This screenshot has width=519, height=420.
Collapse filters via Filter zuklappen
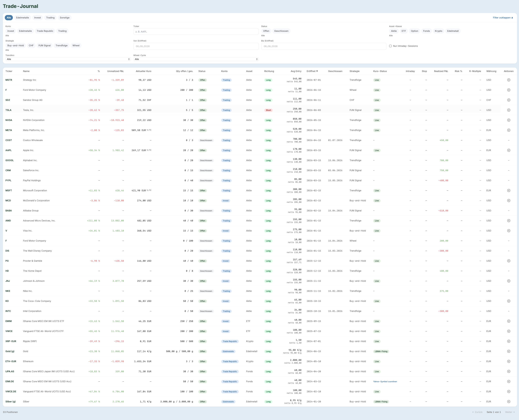(x=503, y=18)
